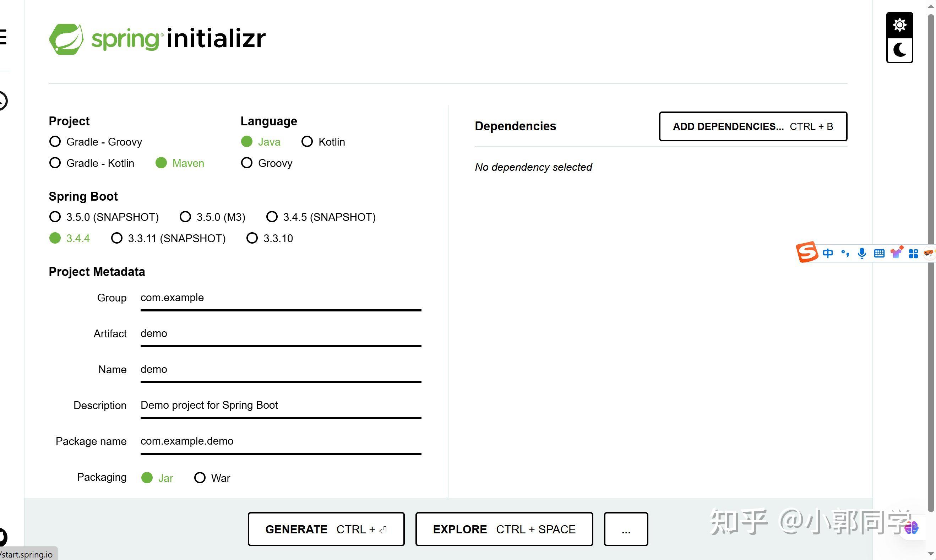Click the 'Language' section heading

coord(268,121)
